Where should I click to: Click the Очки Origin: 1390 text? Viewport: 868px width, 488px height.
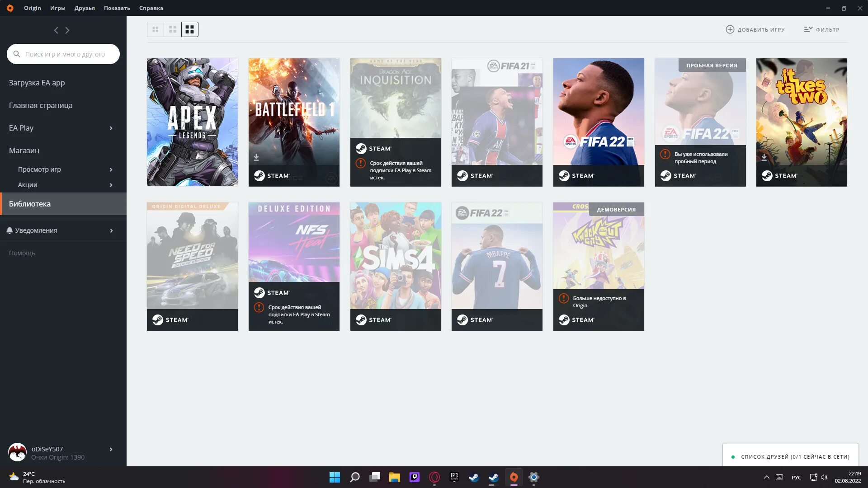coord(58,457)
